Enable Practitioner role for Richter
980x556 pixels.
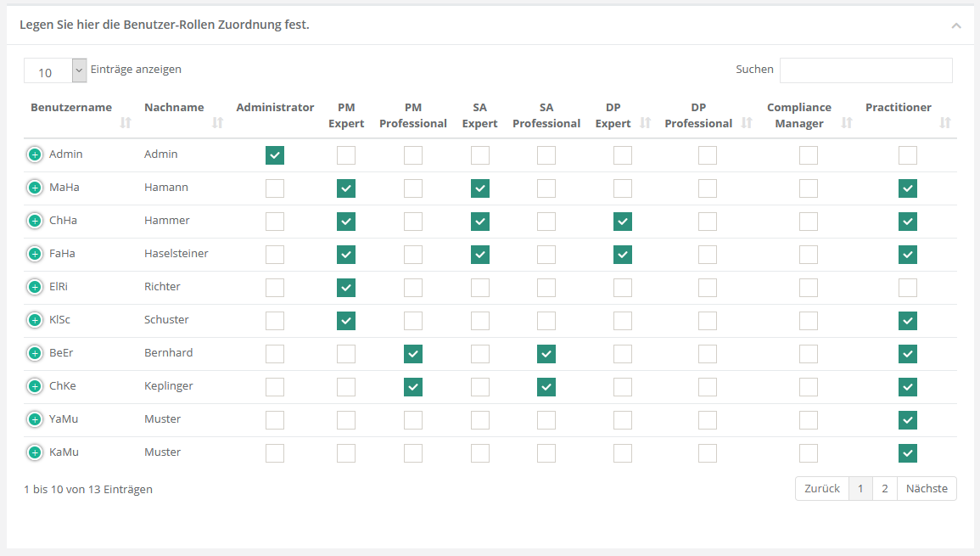pyautogui.click(x=908, y=288)
